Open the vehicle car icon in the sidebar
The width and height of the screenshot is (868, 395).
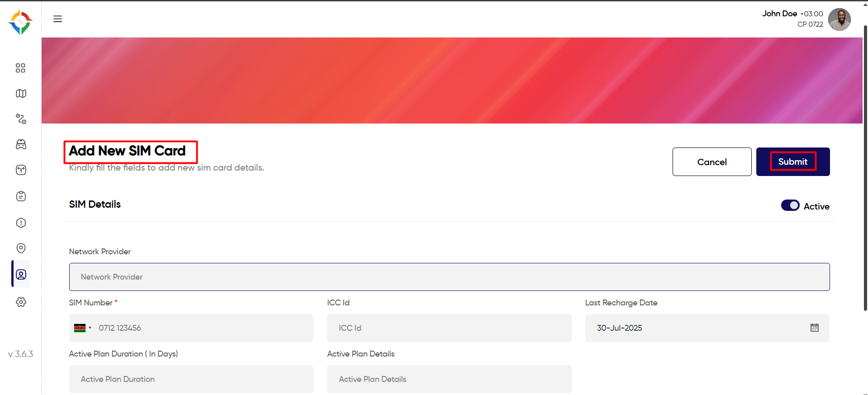[21, 144]
